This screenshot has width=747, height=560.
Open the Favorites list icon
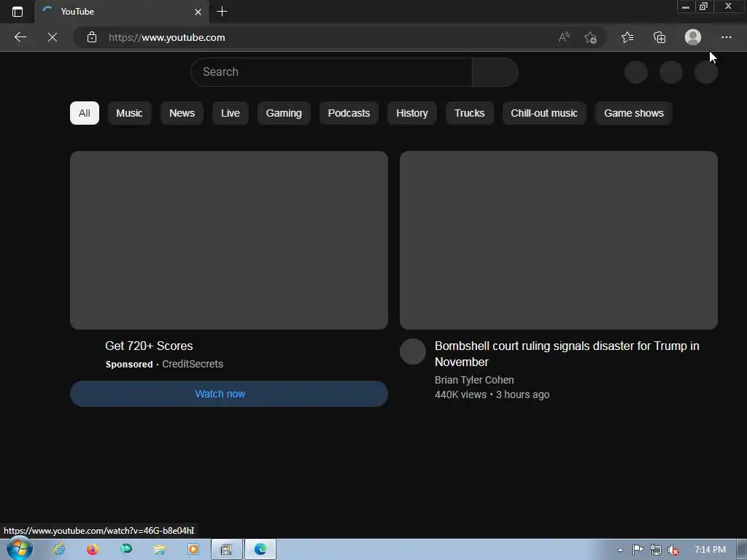pyautogui.click(x=627, y=37)
